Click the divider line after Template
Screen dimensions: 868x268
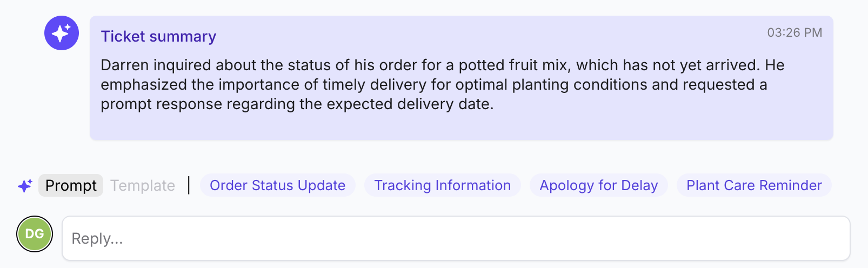point(189,185)
